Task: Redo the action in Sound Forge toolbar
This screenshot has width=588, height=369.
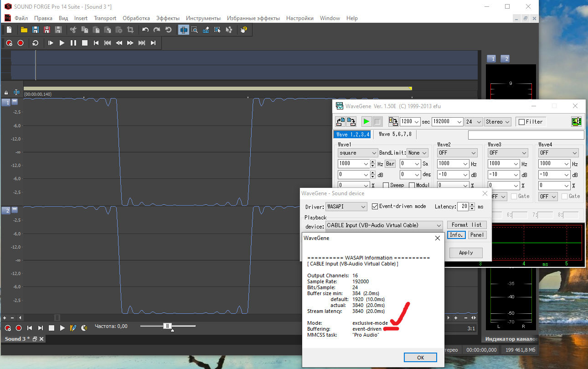Action: point(157,30)
